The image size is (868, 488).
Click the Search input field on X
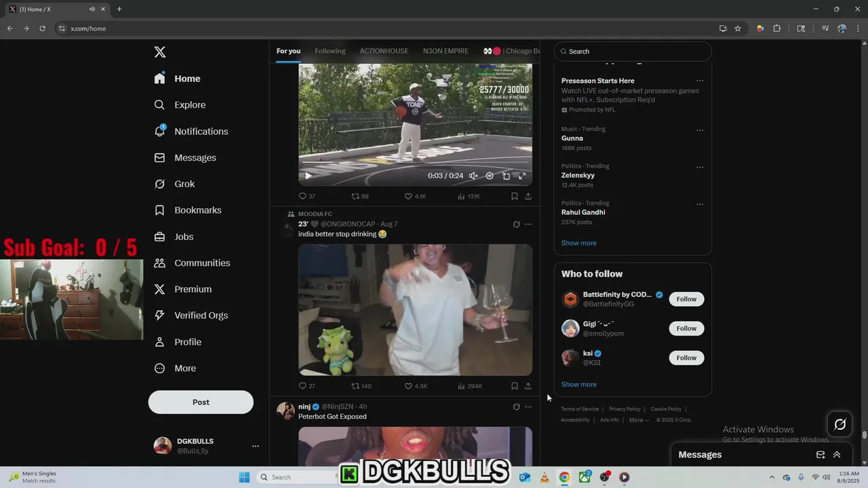(x=633, y=52)
